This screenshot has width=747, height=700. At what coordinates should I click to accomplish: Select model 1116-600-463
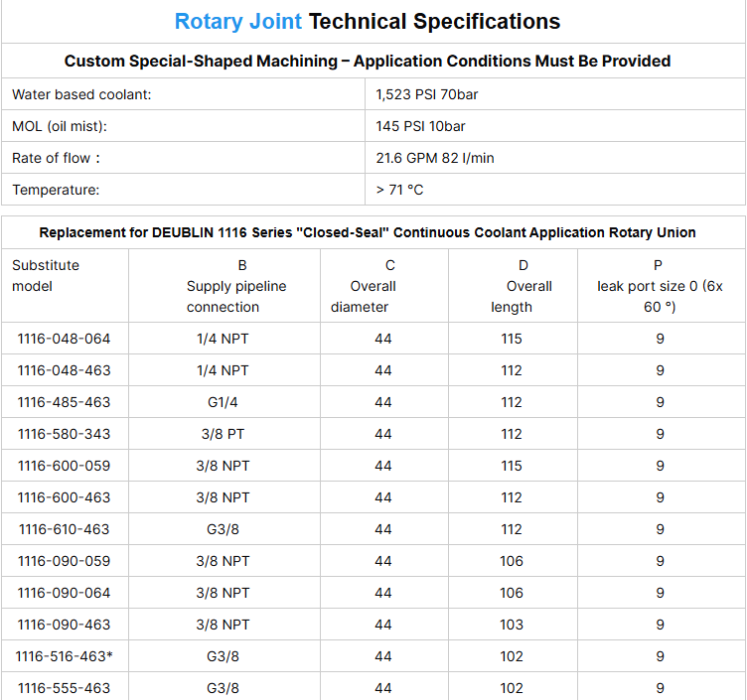click(64, 497)
